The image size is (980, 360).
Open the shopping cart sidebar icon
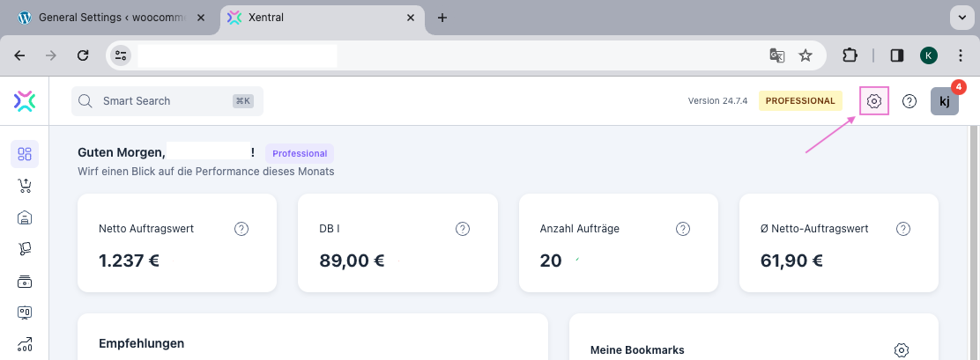point(25,186)
